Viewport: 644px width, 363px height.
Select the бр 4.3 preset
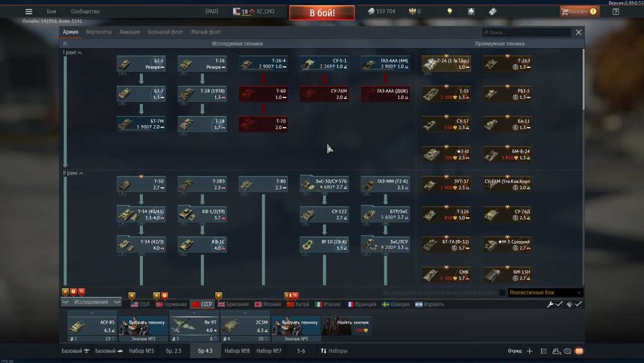205,351
